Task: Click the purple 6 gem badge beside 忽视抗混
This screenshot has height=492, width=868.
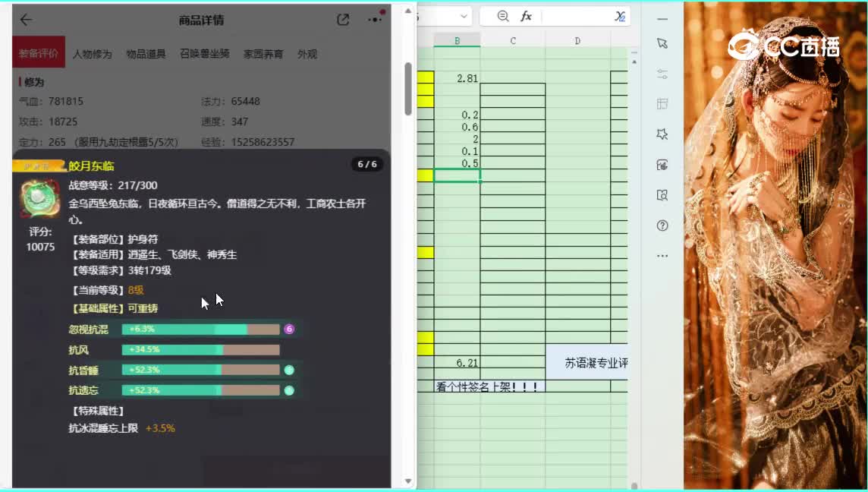Action: [x=289, y=329]
